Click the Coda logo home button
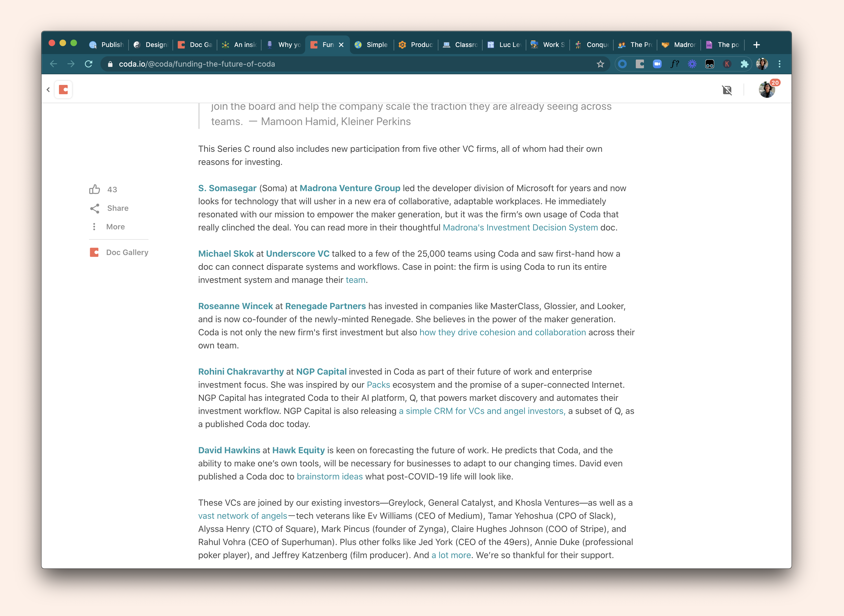 point(63,90)
